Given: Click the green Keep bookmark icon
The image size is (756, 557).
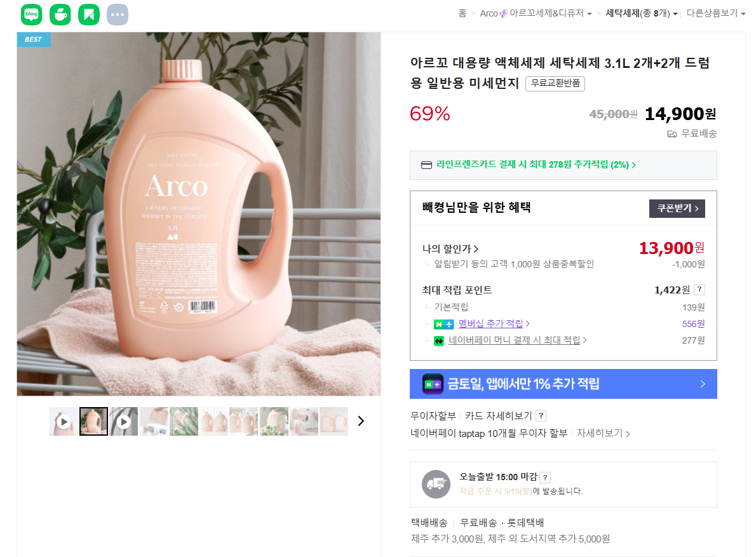Looking at the screenshot, I should pos(89,15).
